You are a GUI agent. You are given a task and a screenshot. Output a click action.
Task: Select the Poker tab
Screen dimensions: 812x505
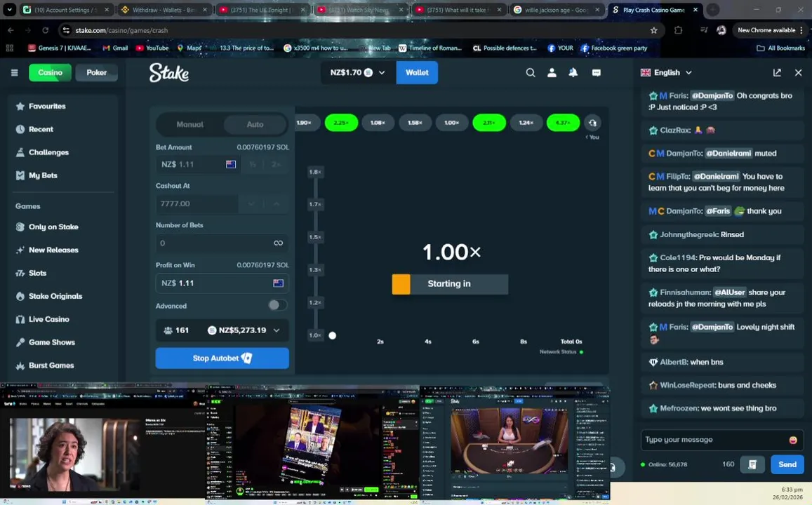96,72
